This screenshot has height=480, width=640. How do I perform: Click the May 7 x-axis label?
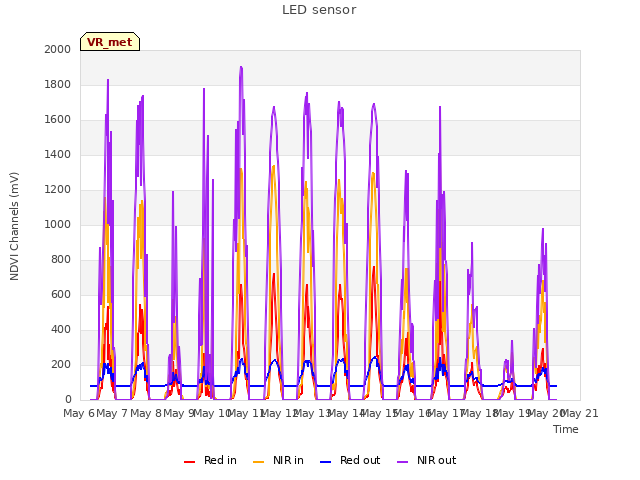112,413
